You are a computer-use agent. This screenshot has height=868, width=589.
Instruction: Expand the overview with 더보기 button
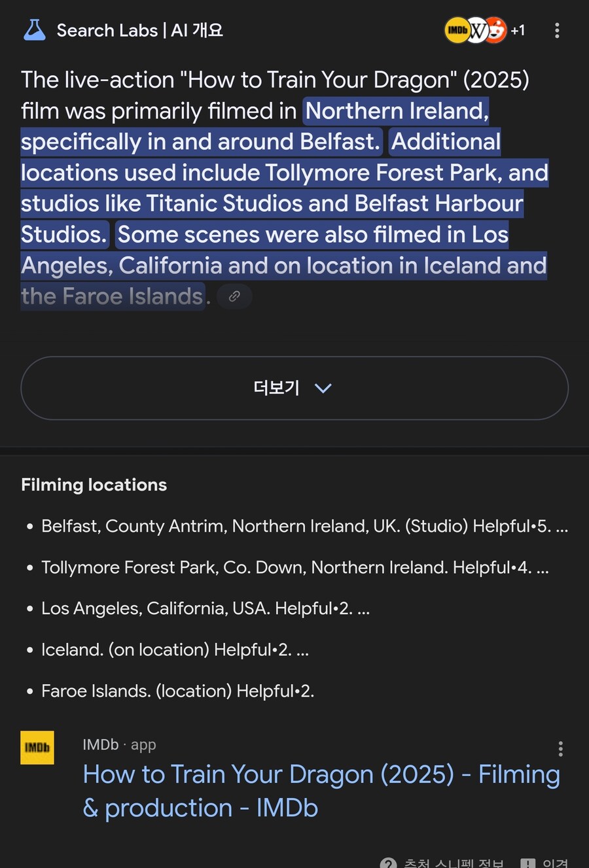point(294,388)
